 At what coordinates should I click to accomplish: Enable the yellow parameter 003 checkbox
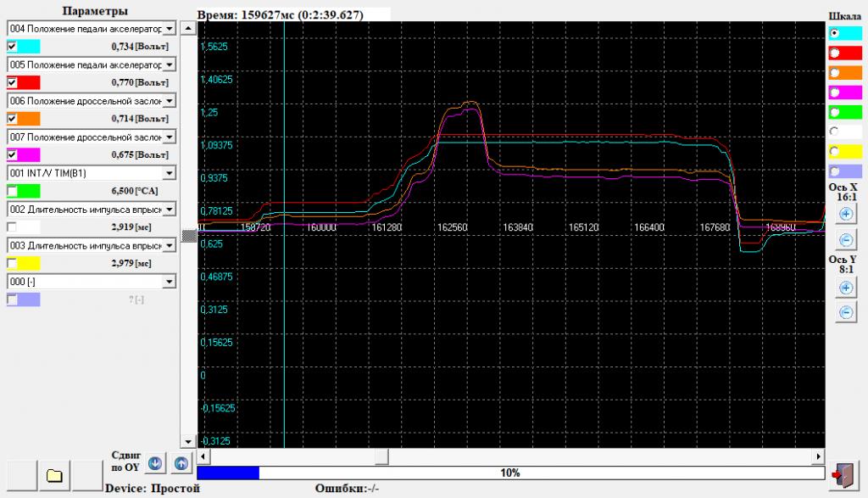point(12,263)
